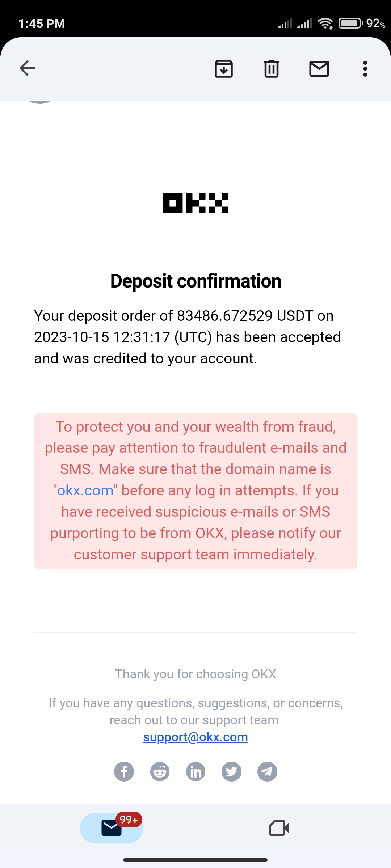Delete the email using the trash icon
This screenshot has width=391, height=868.
tap(272, 68)
